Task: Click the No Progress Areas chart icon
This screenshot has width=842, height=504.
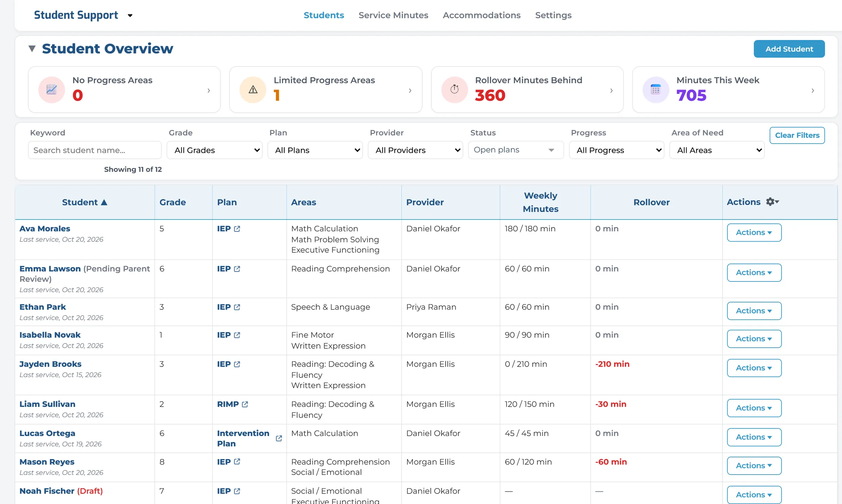Action: pyautogui.click(x=52, y=90)
